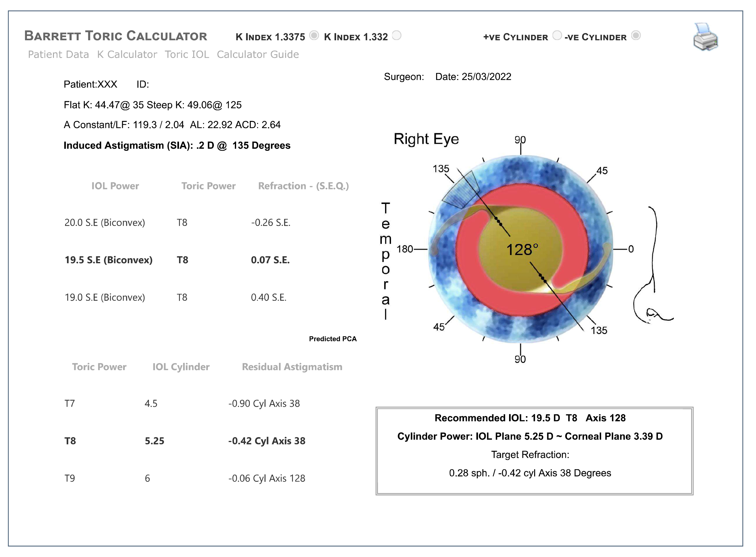Click the IOL cylinder value 6
Screen dimensions: 756x557
pyautogui.click(x=147, y=478)
